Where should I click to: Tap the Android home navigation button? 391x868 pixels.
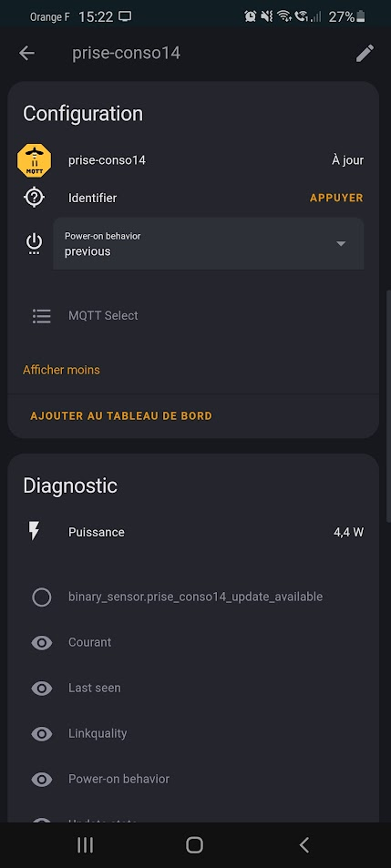[195, 844]
